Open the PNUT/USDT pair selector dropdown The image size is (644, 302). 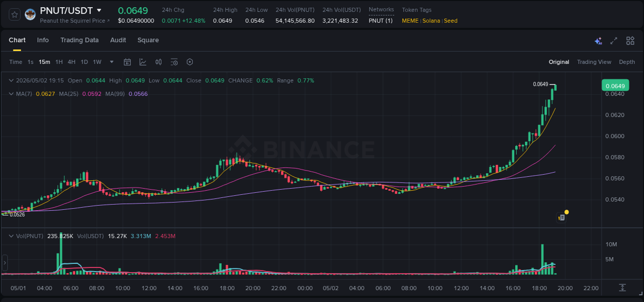coord(99,10)
